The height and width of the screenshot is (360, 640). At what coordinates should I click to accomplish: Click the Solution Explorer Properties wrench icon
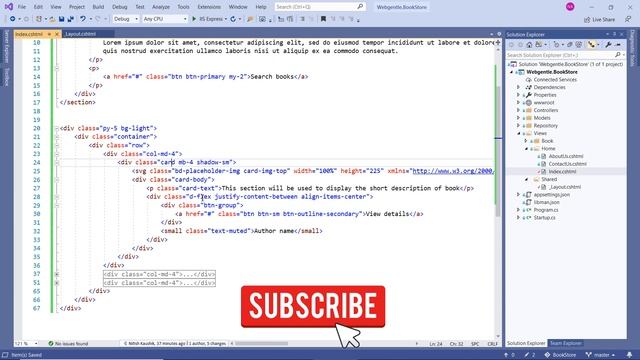(x=608, y=45)
